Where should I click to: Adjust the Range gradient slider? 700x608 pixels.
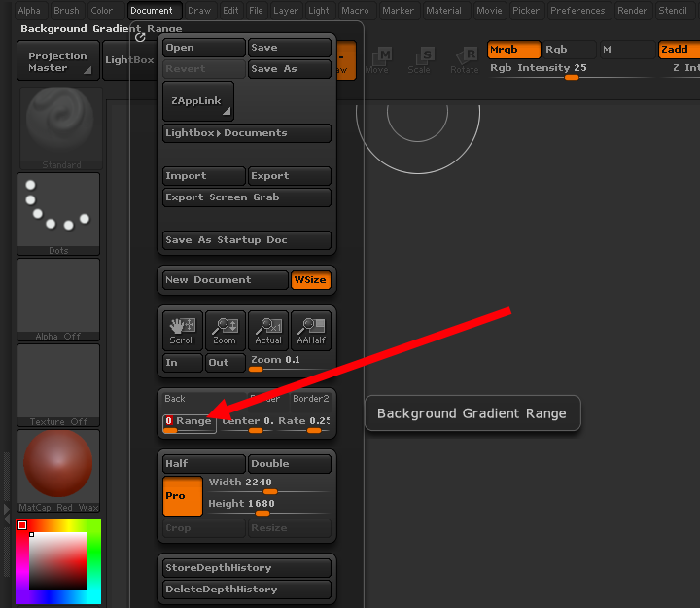(x=190, y=424)
